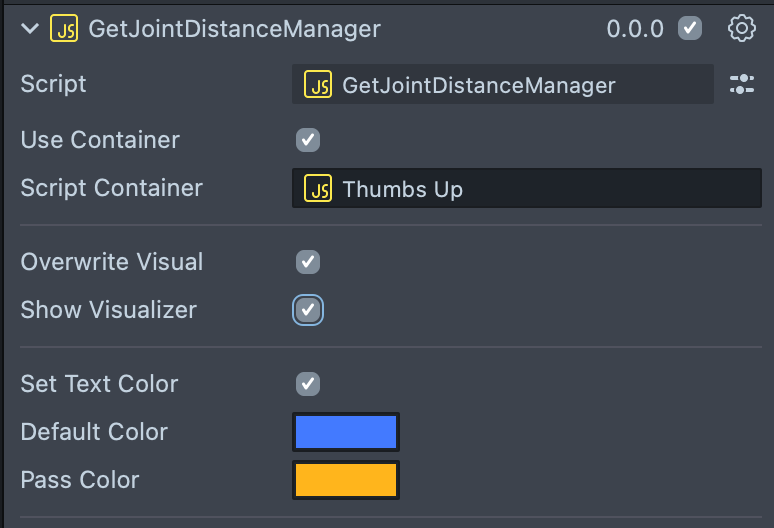Click the GetJointDistanceManager header title
This screenshot has width=774, height=528.
click(x=234, y=28)
